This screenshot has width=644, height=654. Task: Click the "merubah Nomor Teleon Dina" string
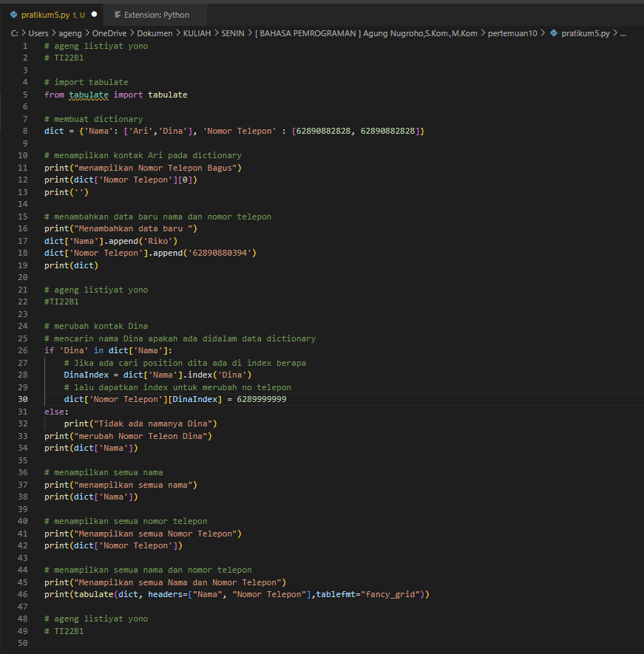coord(140,436)
